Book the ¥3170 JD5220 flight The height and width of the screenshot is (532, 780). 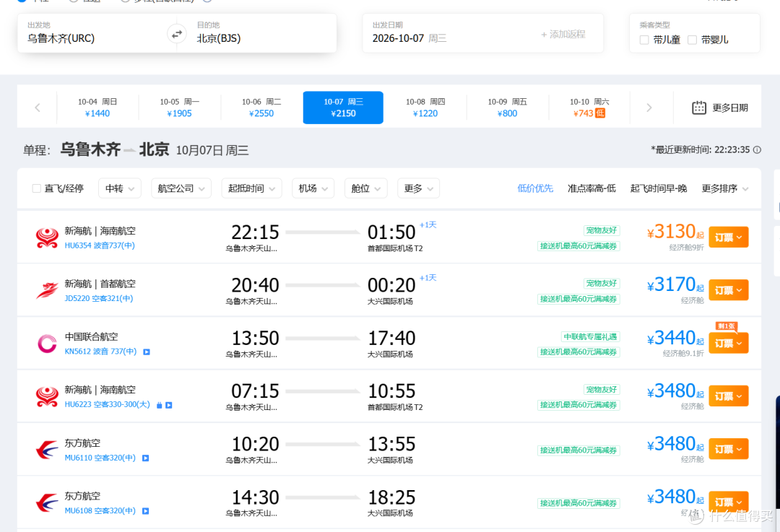[728, 290]
